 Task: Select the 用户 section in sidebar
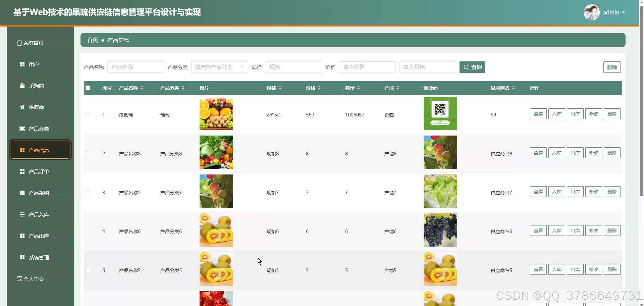34,64
